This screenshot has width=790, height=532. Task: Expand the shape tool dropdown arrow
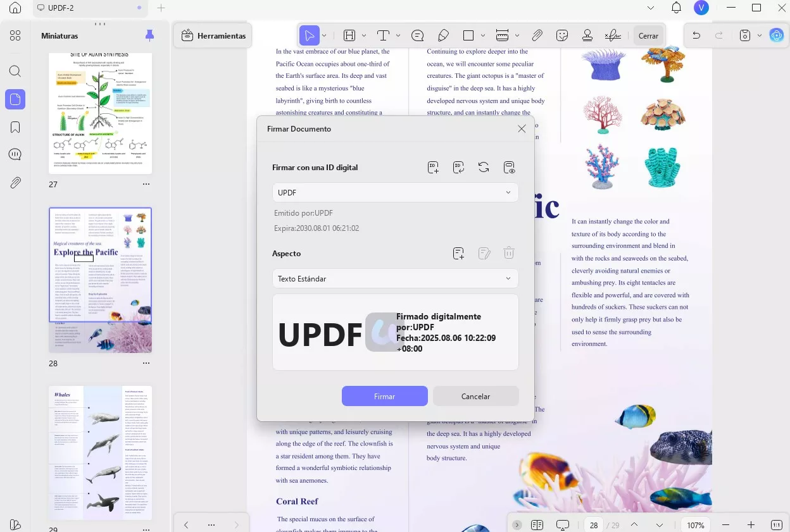(x=483, y=35)
